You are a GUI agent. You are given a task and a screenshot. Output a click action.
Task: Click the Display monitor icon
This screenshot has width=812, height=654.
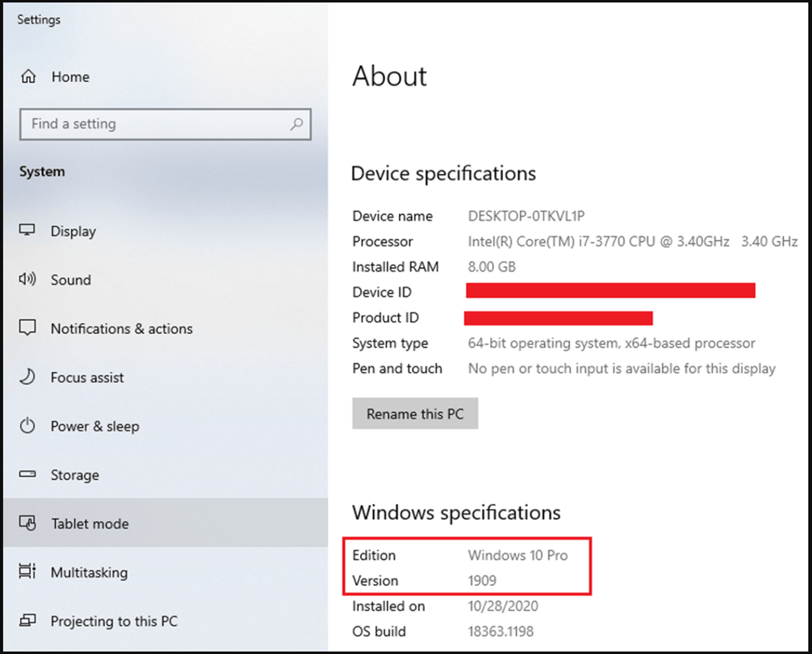[27, 230]
